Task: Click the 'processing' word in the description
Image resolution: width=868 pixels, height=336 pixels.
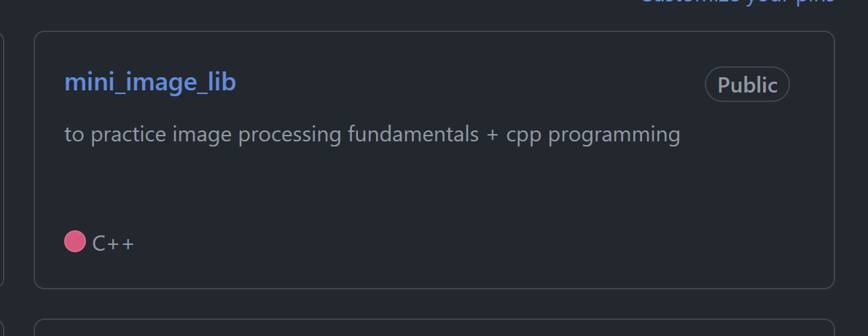Action: tap(289, 136)
